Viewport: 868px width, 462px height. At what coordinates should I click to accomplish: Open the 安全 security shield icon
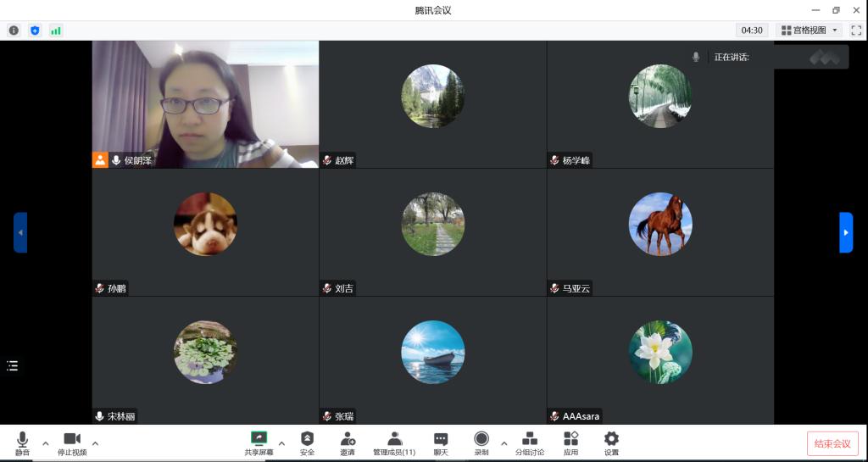(307, 443)
